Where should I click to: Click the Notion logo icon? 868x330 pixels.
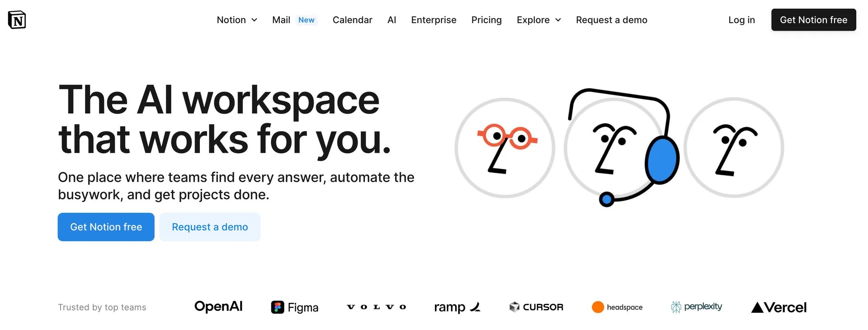click(17, 20)
